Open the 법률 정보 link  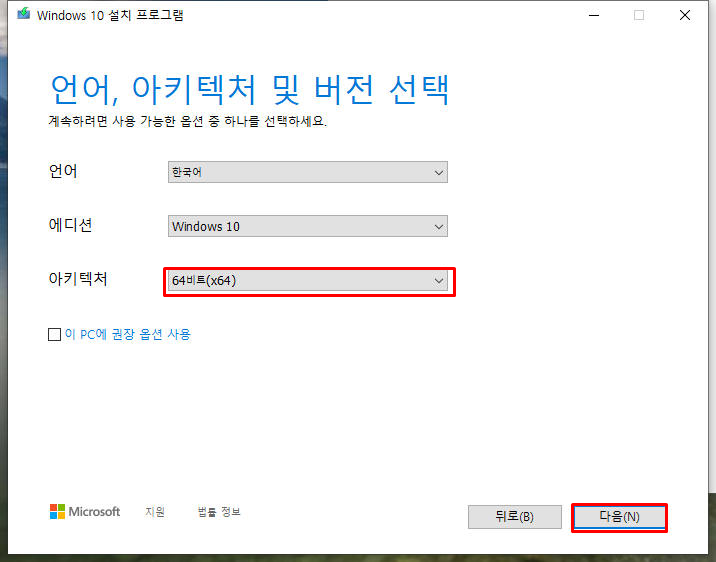coord(219,512)
